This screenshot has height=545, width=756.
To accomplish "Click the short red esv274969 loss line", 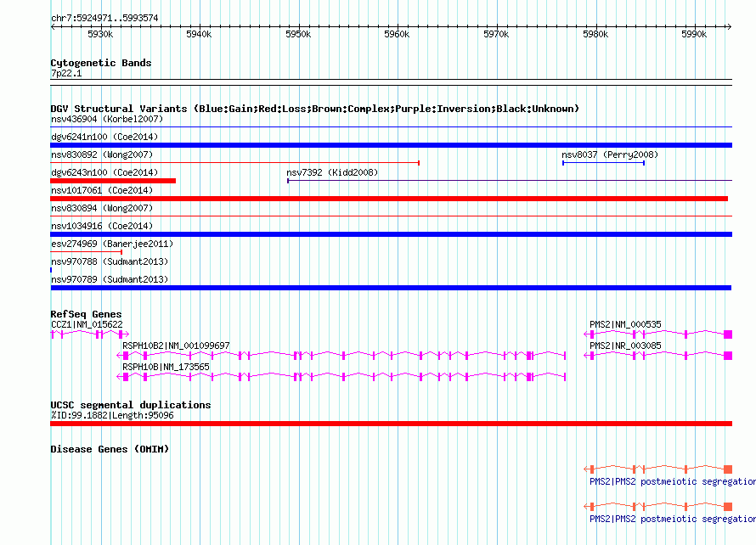I will [x=87, y=252].
